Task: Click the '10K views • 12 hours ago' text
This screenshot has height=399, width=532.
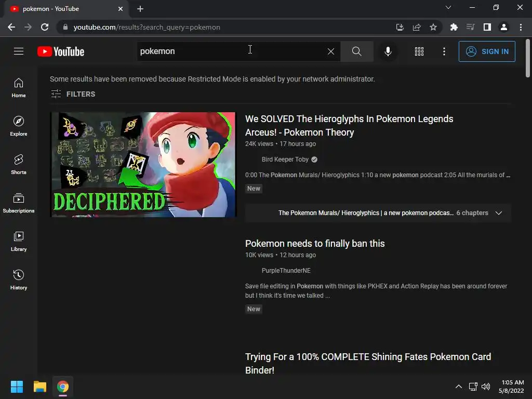Action: pyautogui.click(x=281, y=255)
